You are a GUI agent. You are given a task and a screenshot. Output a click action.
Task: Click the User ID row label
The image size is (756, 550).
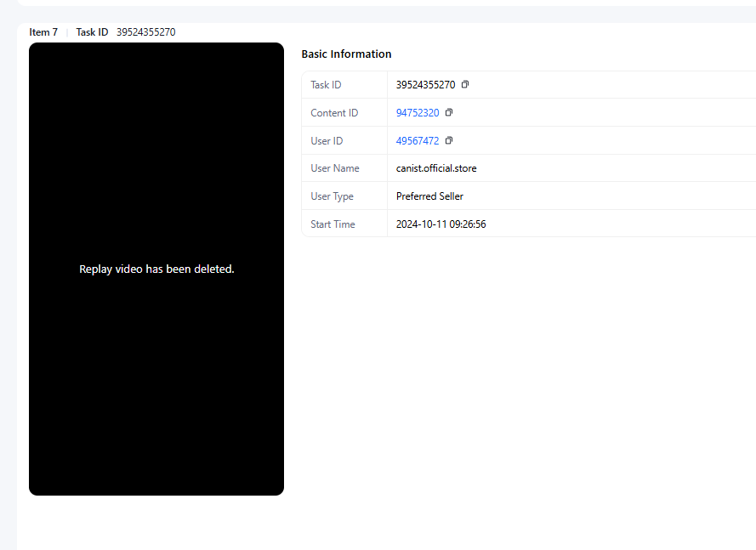pyautogui.click(x=327, y=141)
